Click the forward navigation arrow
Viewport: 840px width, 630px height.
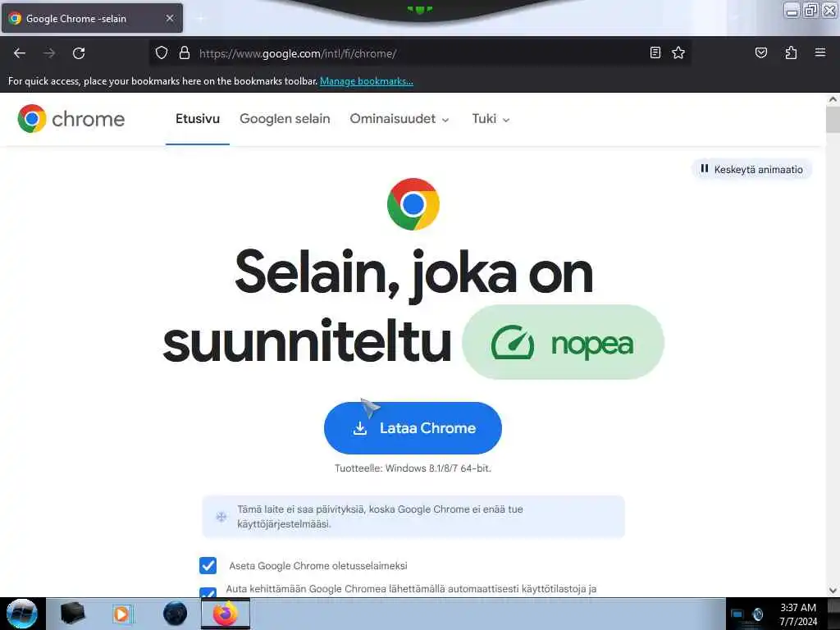pyautogui.click(x=49, y=53)
